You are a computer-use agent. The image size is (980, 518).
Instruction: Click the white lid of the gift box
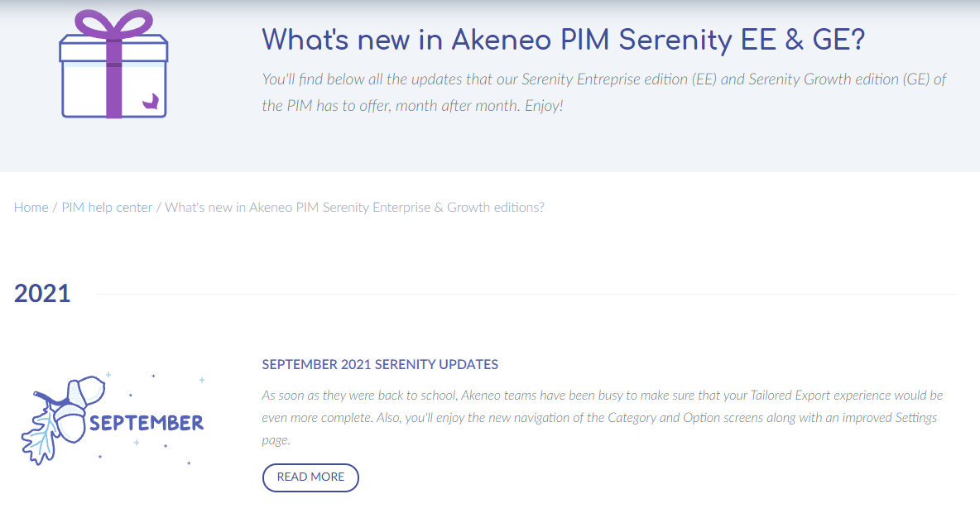tap(113, 49)
